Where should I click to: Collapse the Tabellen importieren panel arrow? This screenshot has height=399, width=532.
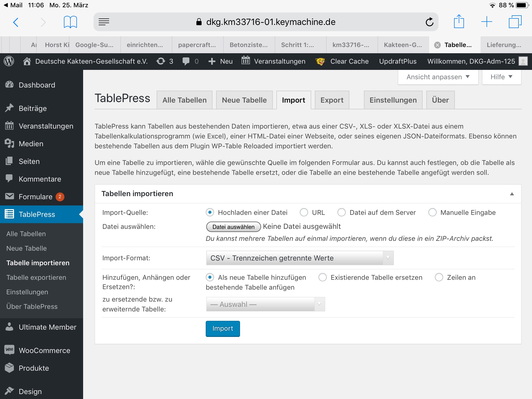pyautogui.click(x=512, y=194)
